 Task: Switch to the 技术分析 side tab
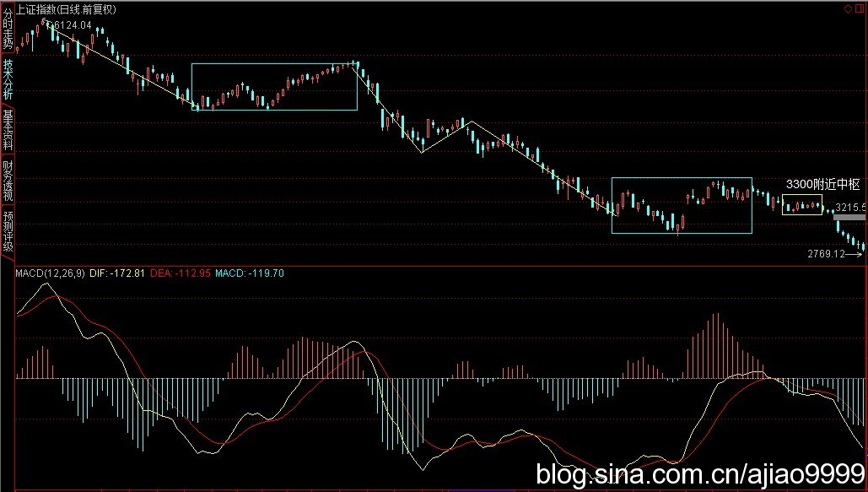tap(8, 80)
